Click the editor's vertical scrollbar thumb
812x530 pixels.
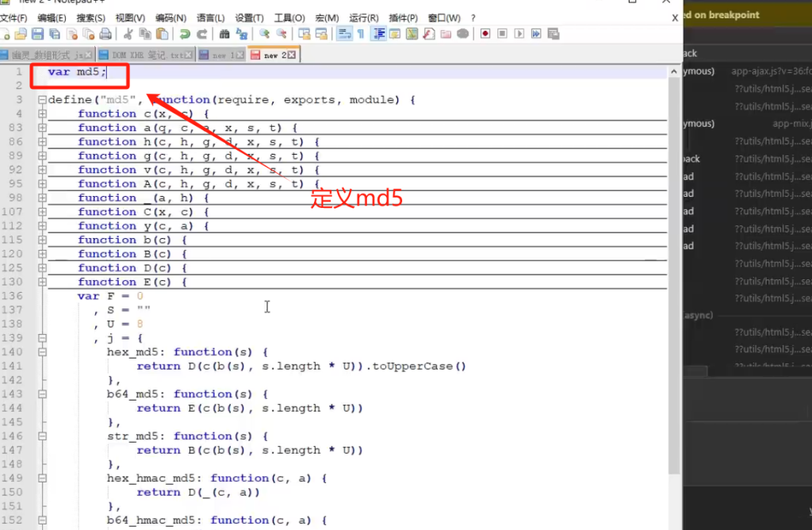[674, 277]
